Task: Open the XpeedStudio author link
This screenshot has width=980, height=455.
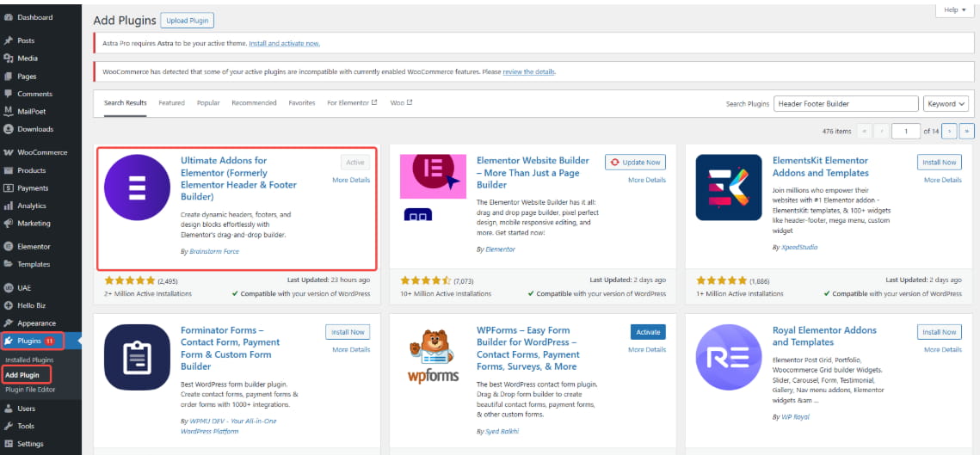Action: 799,247
